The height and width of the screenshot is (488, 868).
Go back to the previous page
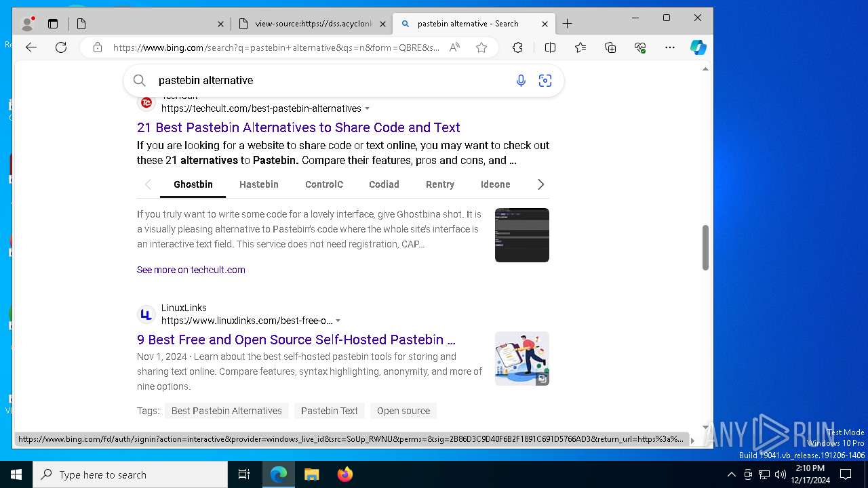31,47
